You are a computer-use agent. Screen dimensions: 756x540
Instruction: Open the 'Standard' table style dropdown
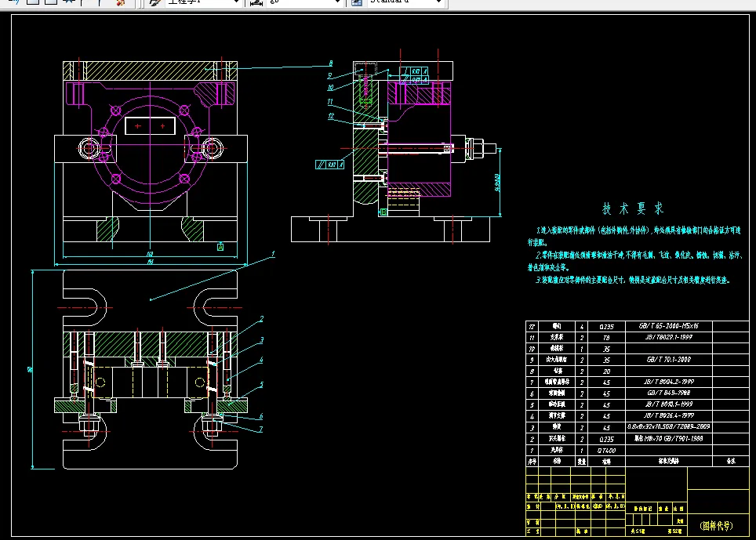(438, 2)
